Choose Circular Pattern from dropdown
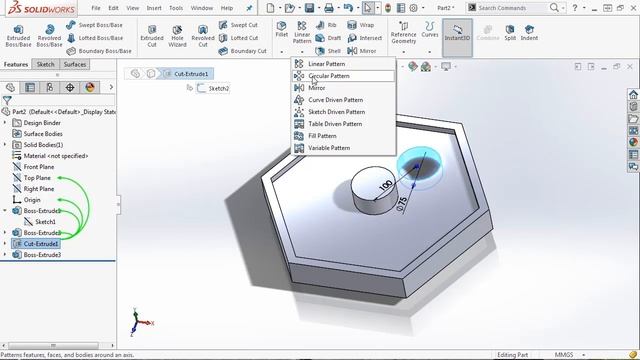 pyautogui.click(x=343, y=76)
